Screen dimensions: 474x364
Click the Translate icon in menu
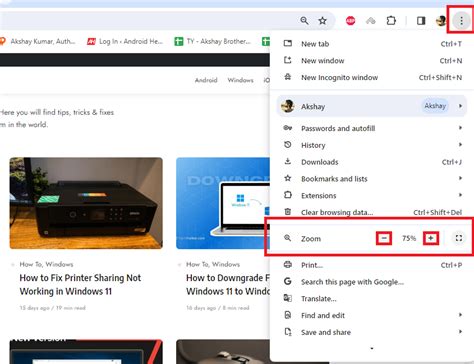pyautogui.click(x=288, y=298)
